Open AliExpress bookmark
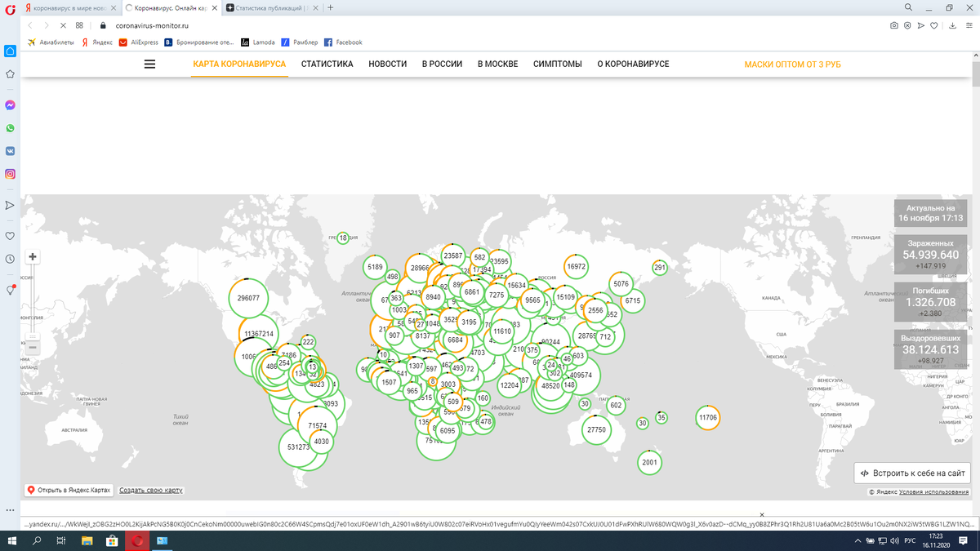Image resolution: width=980 pixels, height=551 pixels. tap(139, 42)
